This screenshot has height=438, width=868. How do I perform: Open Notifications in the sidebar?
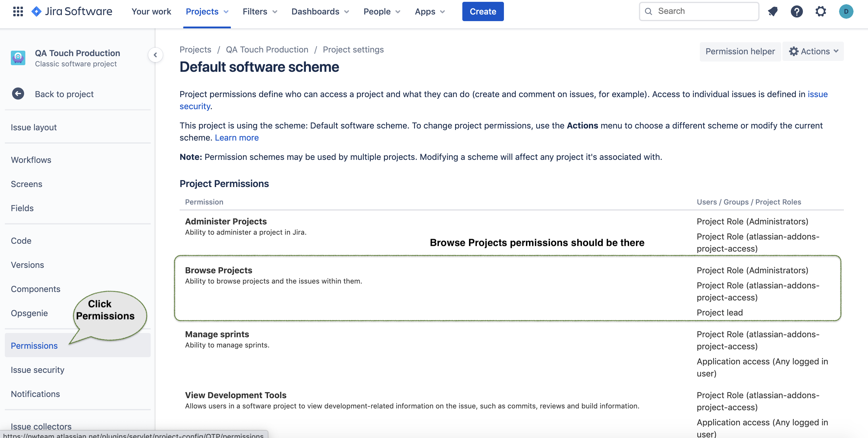tap(35, 394)
